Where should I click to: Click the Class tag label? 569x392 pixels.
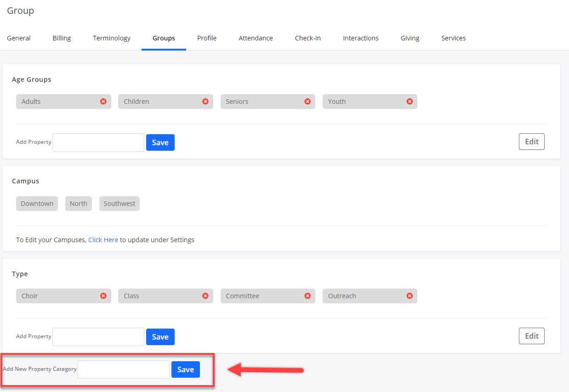pos(131,296)
